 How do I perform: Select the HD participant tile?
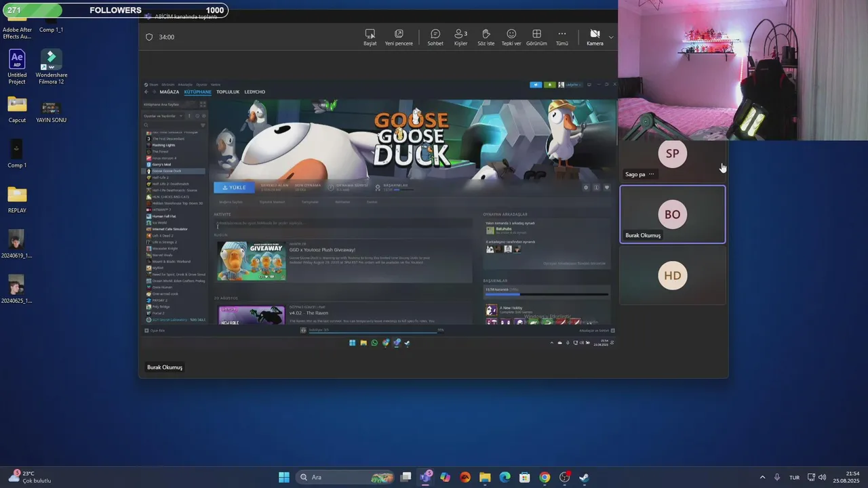672,275
